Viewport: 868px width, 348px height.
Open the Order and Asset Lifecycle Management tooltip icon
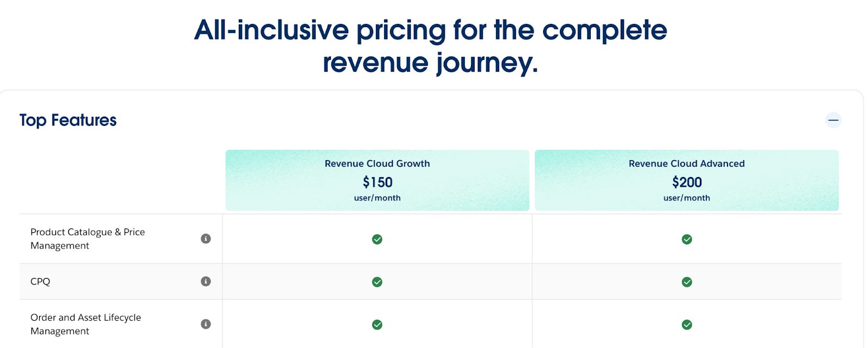pos(205,324)
